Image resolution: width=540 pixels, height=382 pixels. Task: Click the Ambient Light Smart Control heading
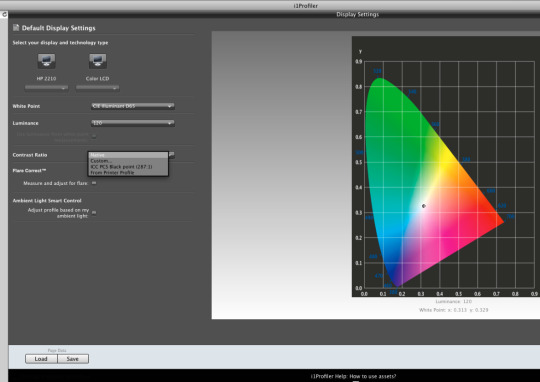pos(47,200)
